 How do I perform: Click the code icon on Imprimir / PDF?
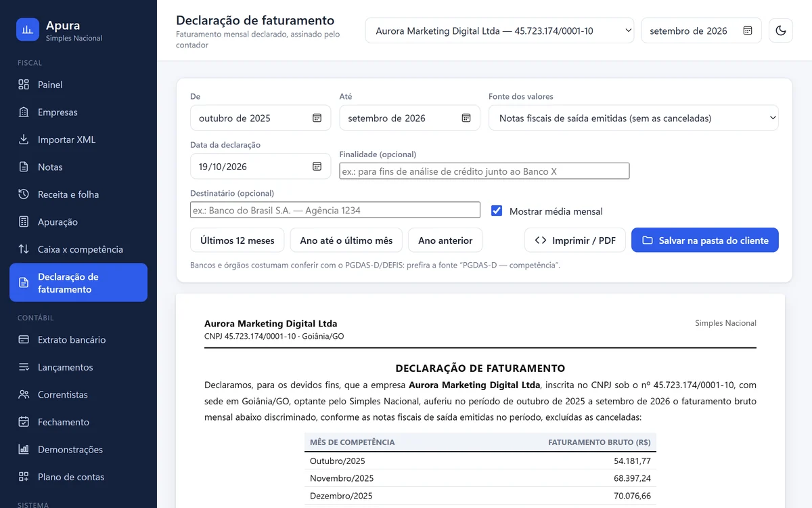[541, 240]
